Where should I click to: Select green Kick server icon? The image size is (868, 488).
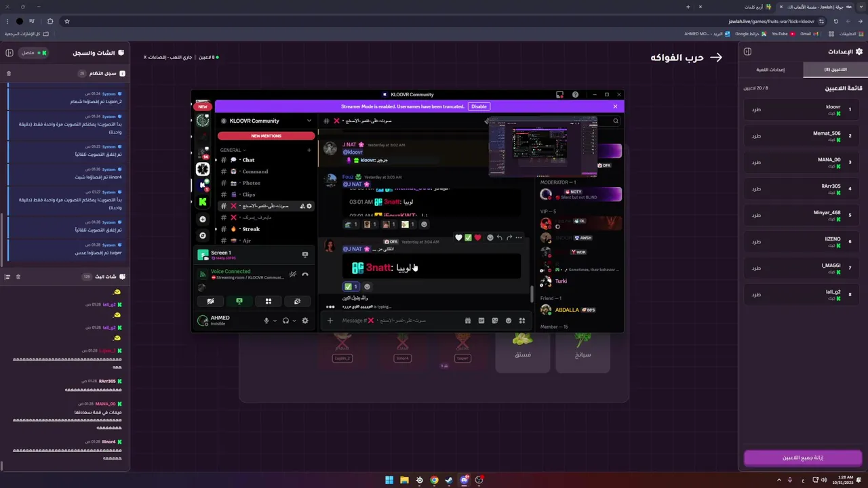click(x=202, y=202)
